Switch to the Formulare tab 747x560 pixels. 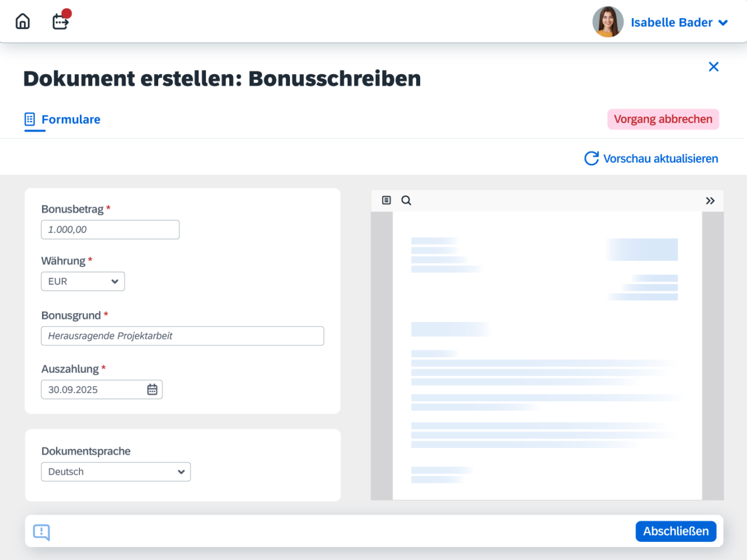71,120
